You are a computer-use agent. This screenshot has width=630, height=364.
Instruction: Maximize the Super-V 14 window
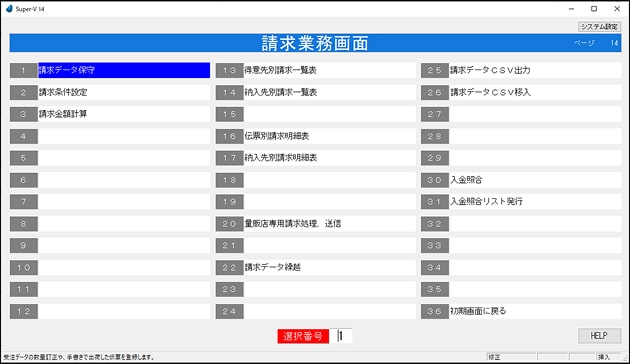(594, 8)
